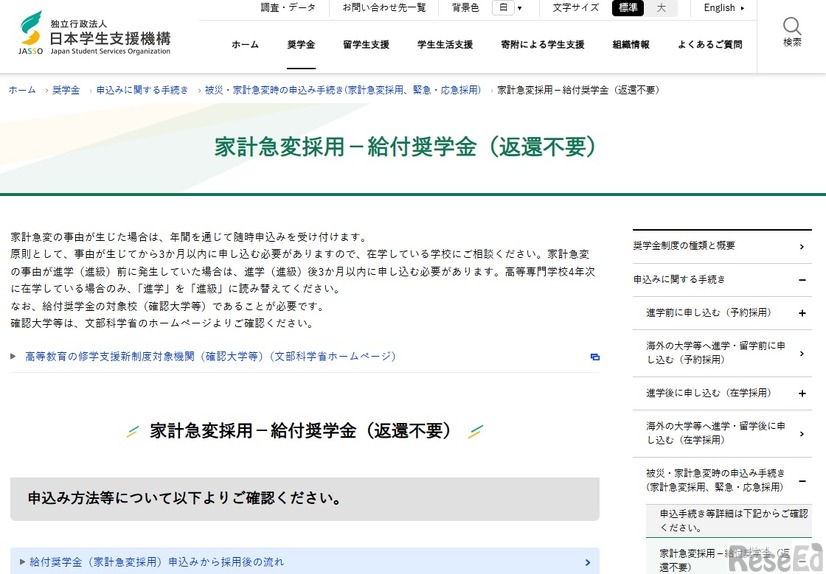
Task: Open 学生生活支援 navigation item
Action: 445,45
